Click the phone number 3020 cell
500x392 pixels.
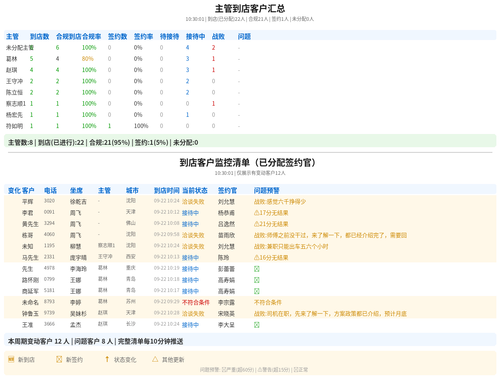click(x=49, y=201)
